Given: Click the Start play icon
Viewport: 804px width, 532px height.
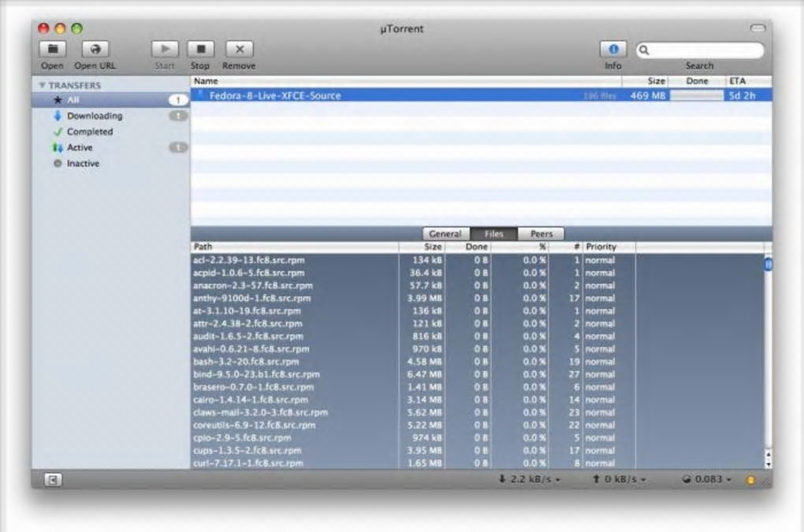Looking at the screenshot, I should click(165, 49).
